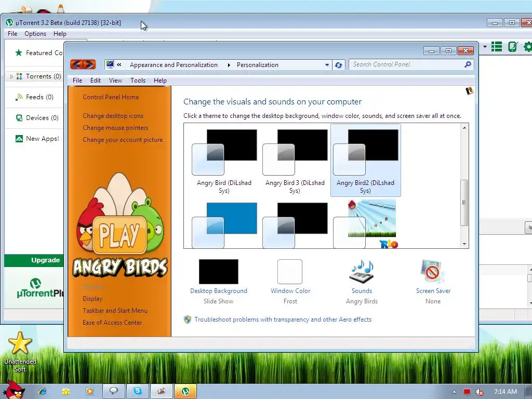Click Change your account picture link
Screen dimensions: 532x399
[123, 139]
